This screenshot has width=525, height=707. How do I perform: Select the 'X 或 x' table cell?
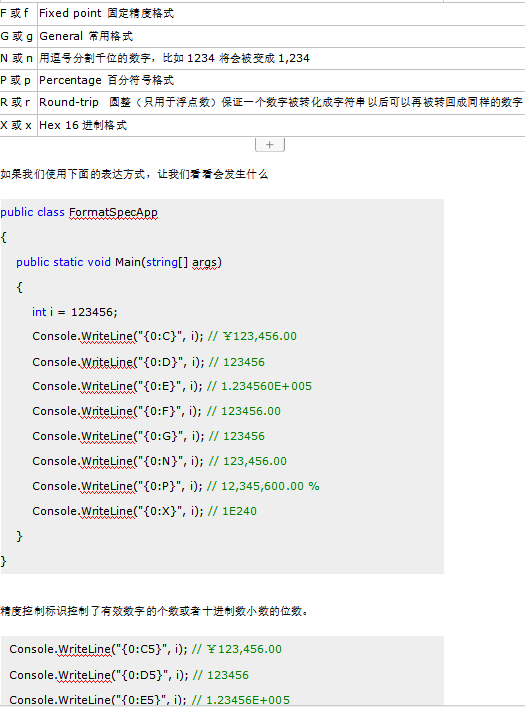(18, 125)
